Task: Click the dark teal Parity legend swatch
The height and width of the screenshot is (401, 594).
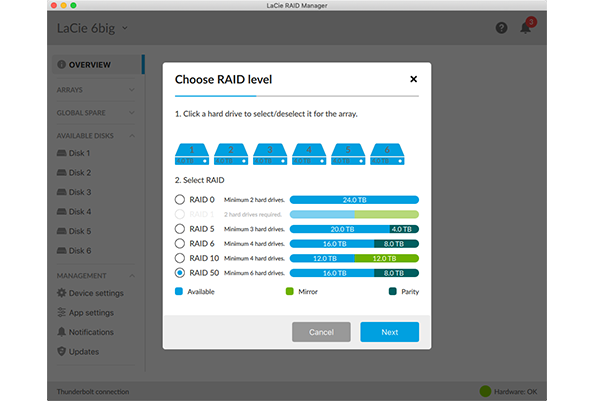Action: 392,291
